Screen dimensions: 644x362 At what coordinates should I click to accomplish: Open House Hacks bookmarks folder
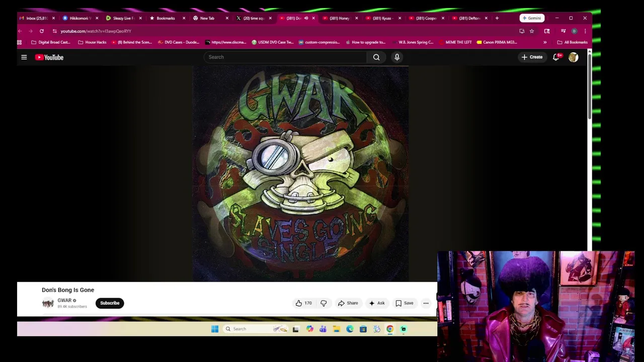pyautogui.click(x=92, y=42)
